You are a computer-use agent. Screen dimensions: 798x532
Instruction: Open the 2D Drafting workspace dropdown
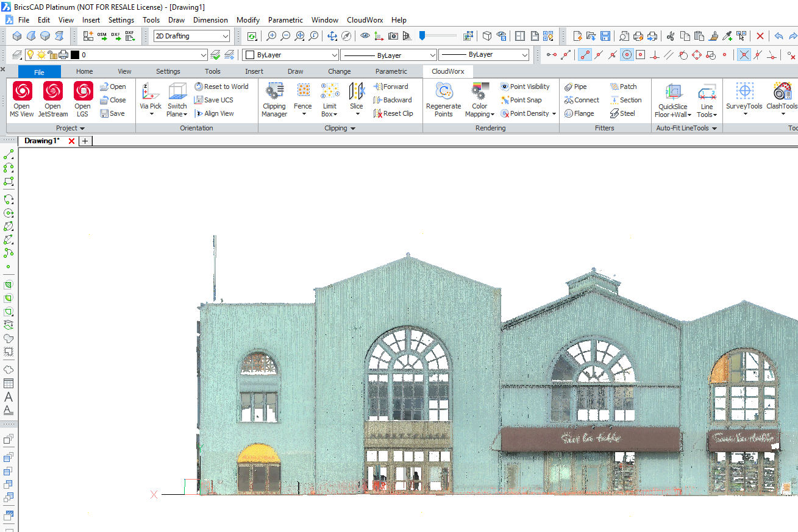(191, 36)
